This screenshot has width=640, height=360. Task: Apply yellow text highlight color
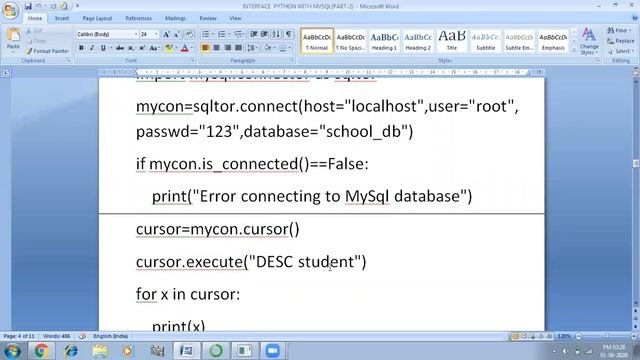pos(168,48)
